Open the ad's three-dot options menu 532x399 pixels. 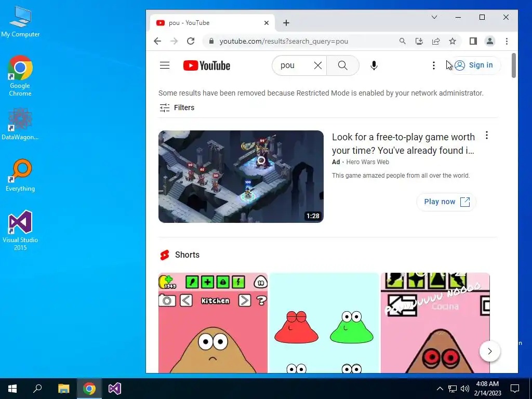[x=486, y=136]
